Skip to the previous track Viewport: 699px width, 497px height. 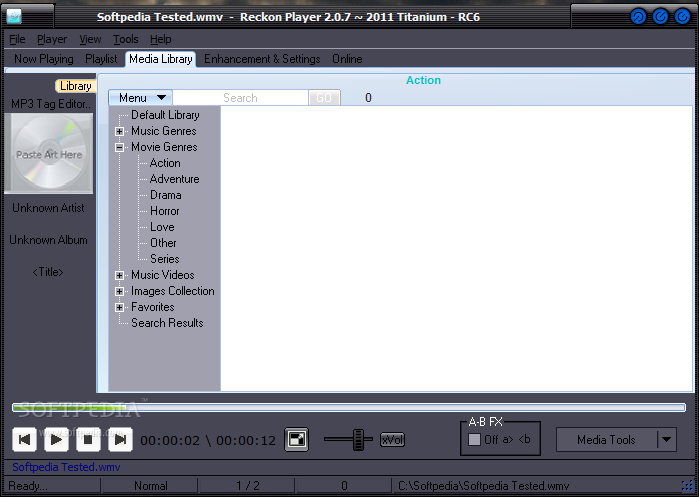25,439
